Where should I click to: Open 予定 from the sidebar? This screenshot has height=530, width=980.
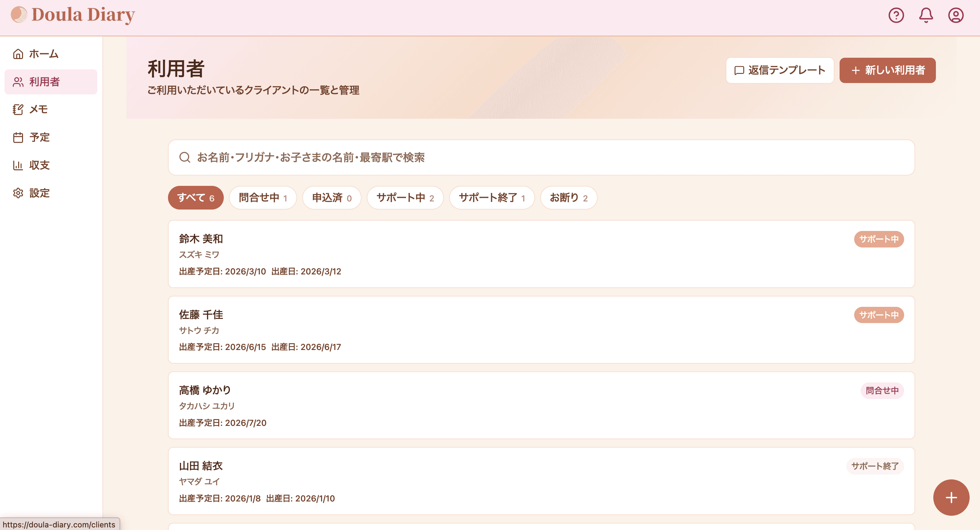click(51, 137)
